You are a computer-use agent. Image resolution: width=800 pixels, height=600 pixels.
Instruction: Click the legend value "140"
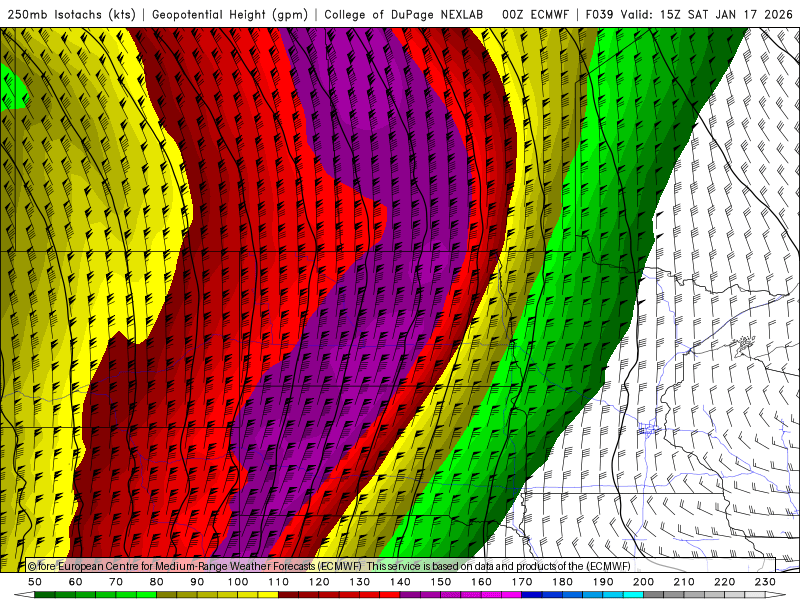coord(400,582)
